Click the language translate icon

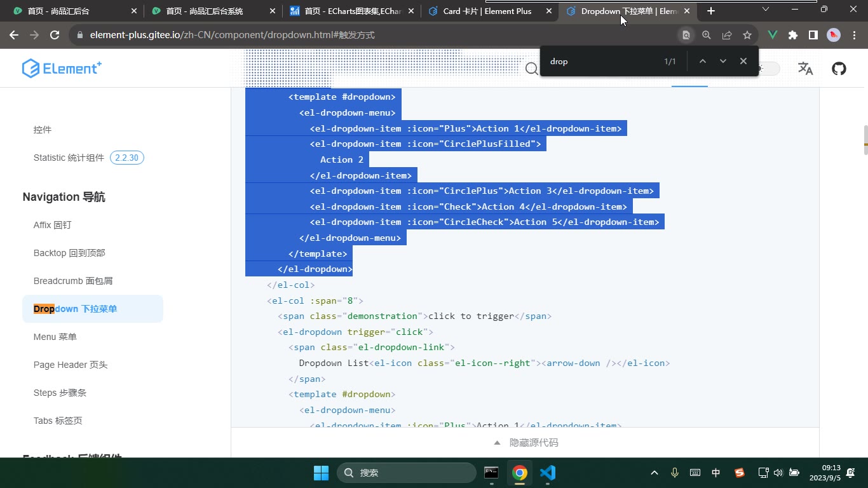(x=805, y=69)
